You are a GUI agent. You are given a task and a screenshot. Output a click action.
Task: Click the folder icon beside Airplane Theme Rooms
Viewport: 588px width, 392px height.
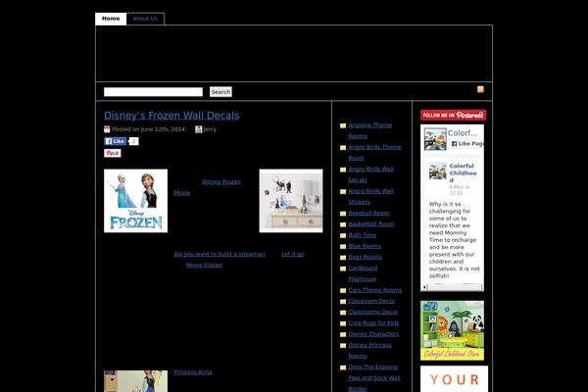(343, 125)
